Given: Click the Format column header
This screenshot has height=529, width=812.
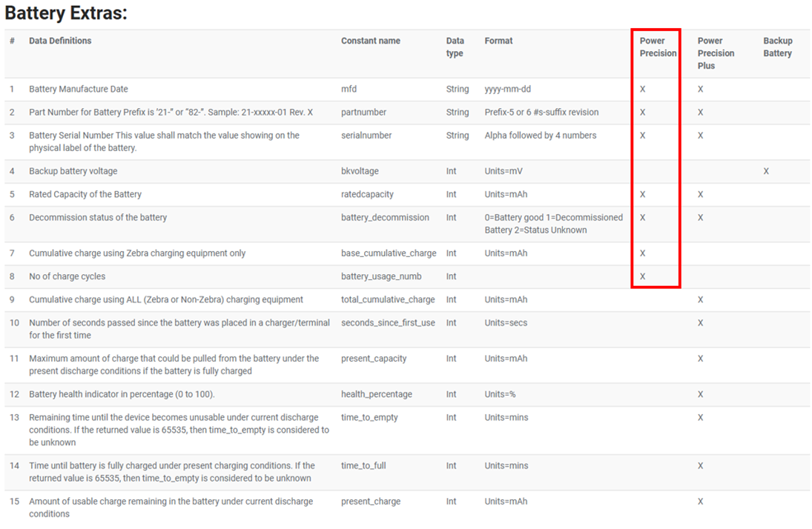Looking at the screenshot, I should (x=498, y=41).
